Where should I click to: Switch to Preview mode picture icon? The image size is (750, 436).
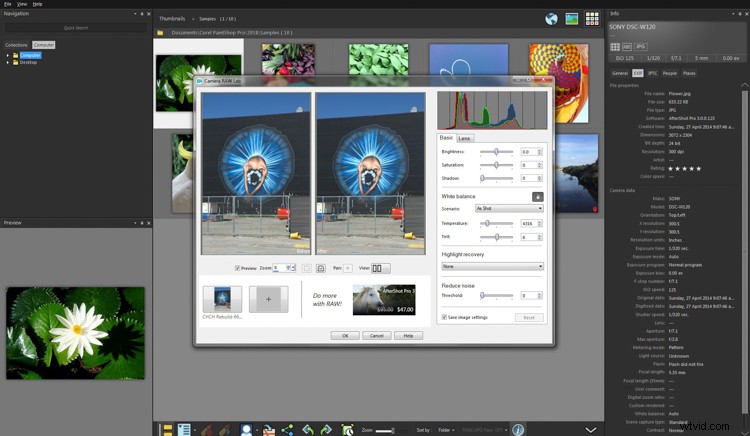pyautogui.click(x=572, y=19)
